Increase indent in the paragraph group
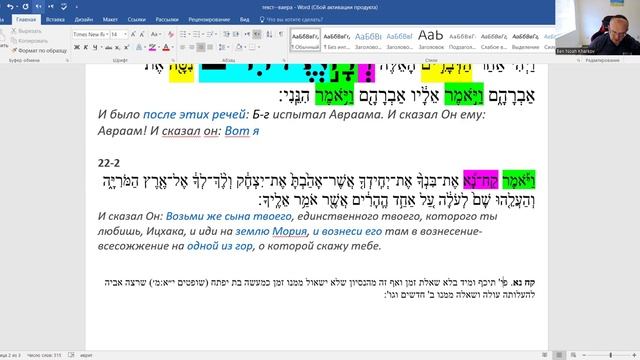This screenshot has height=360, width=640. click(236, 34)
